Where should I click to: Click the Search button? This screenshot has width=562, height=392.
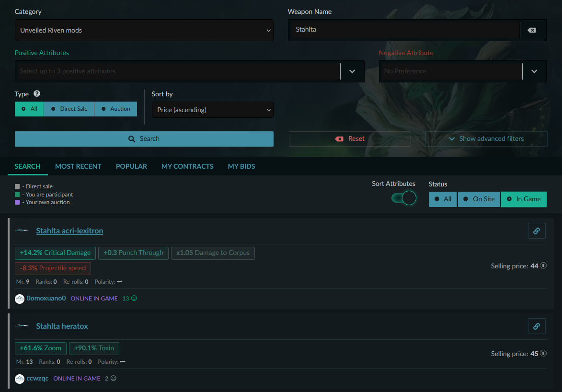pos(144,139)
